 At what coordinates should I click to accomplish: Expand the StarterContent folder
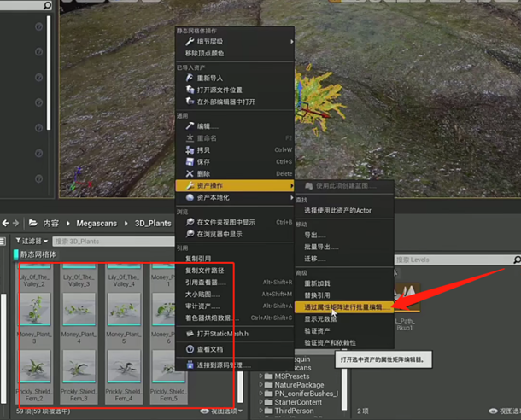pyautogui.click(x=262, y=401)
